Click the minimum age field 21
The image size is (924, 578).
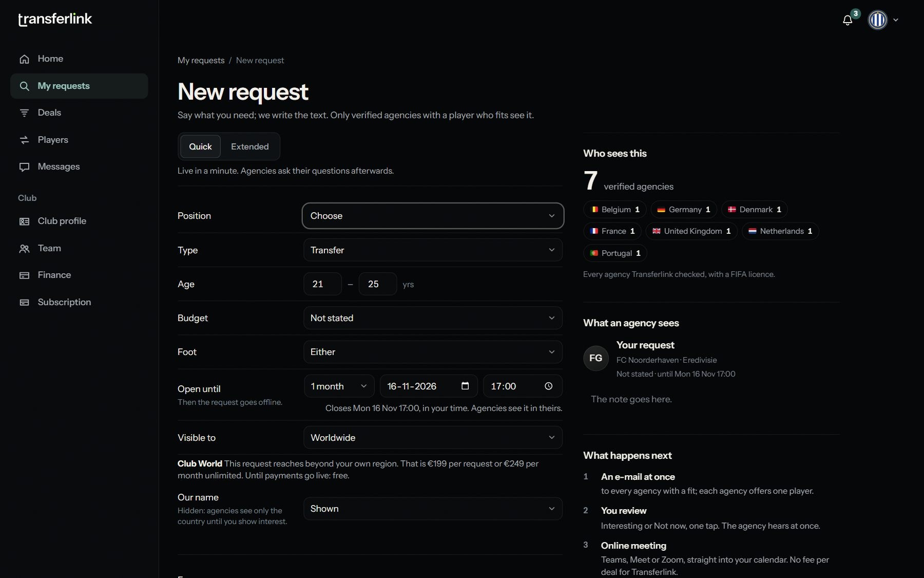pyautogui.click(x=322, y=284)
